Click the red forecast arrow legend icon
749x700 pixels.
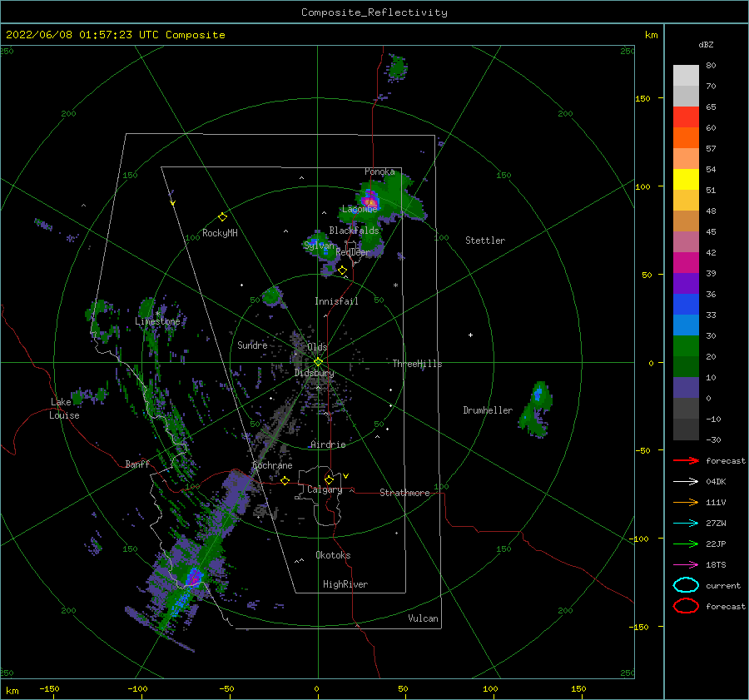(x=686, y=460)
